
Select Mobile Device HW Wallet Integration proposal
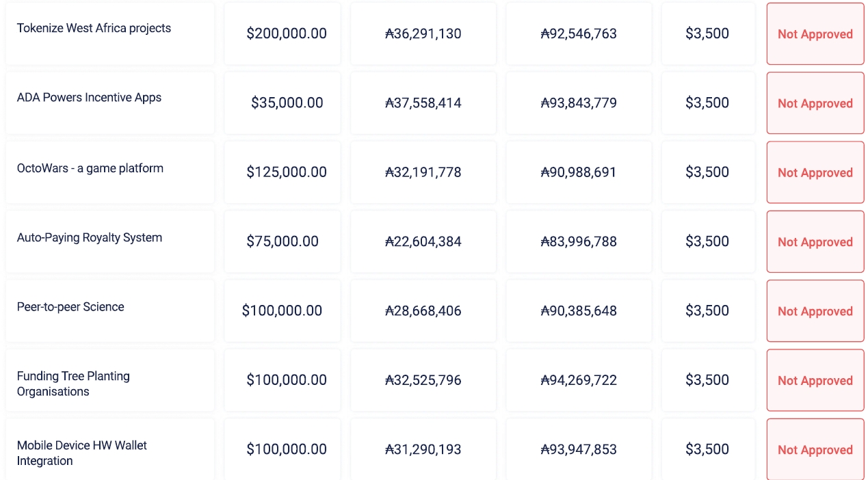pyautogui.click(x=82, y=453)
